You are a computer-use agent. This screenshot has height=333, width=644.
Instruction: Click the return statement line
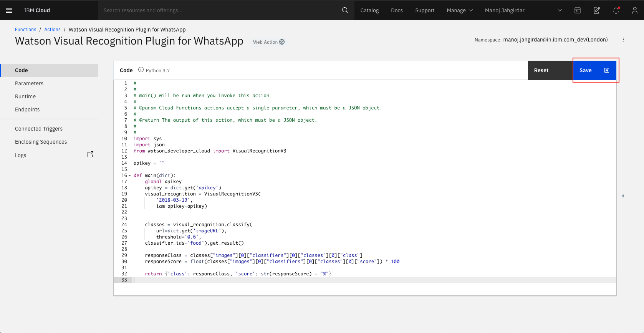pos(238,274)
